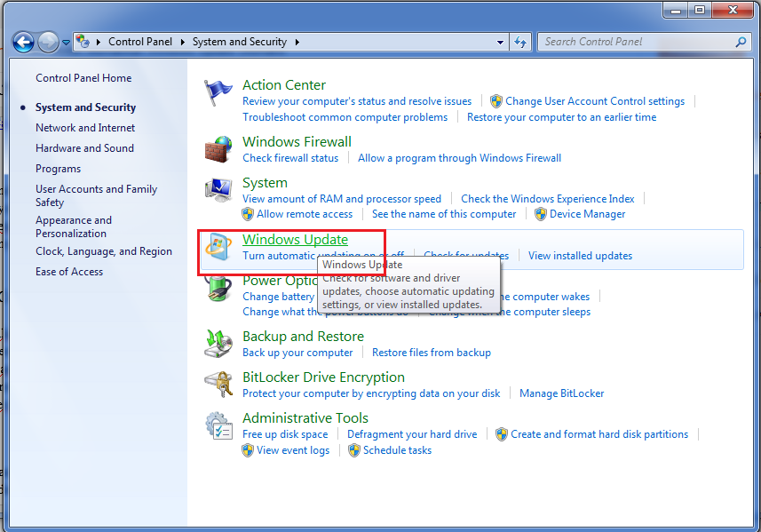Click the System computer monitor icon

pyautogui.click(x=218, y=190)
